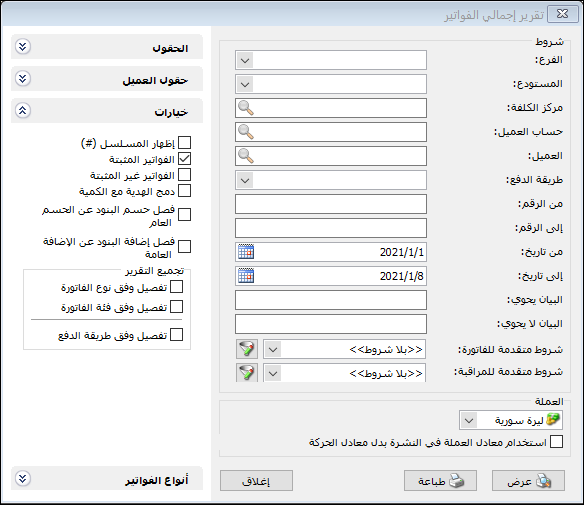584x505 pixels.
Task: Click the filter funnel icon for شروط متقدمة للفاتورة
Action: click(x=247, y=349)
